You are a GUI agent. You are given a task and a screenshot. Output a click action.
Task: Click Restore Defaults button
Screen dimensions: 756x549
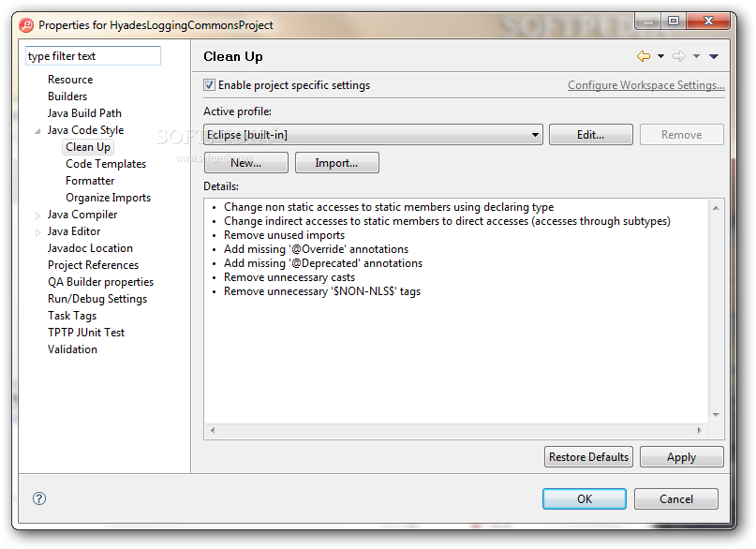pyautogui.click(x=588, y=456)
